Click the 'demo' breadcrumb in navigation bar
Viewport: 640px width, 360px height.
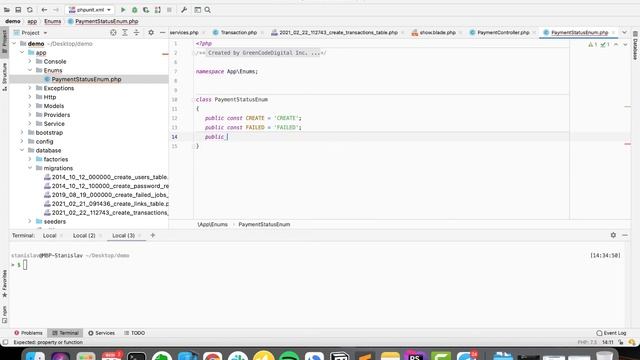pos(13,21)
